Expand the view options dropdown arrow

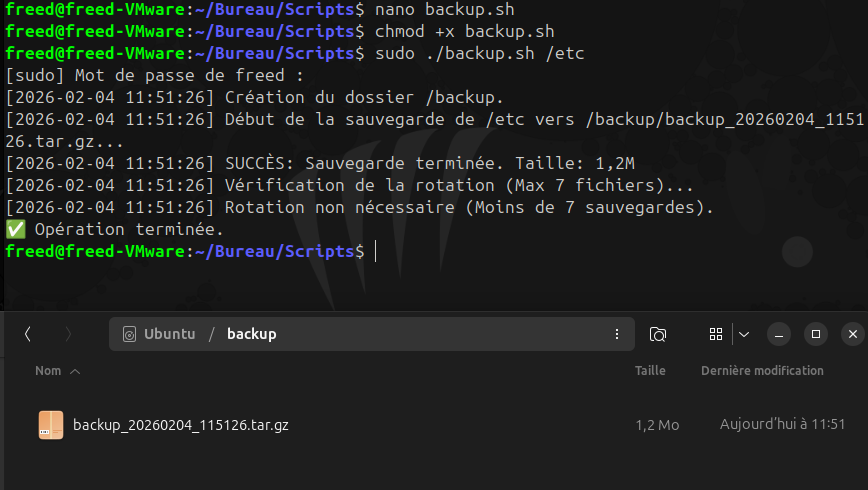(x=743, y=334)
